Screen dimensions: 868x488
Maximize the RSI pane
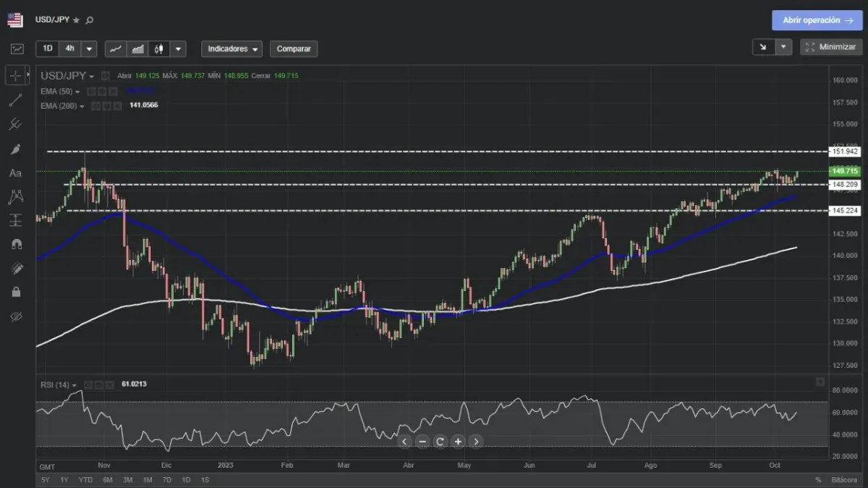820,382
